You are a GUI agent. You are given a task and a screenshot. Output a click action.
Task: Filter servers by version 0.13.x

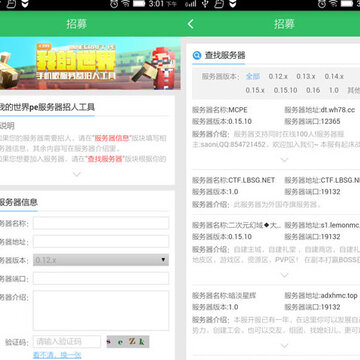click(306, 76)
